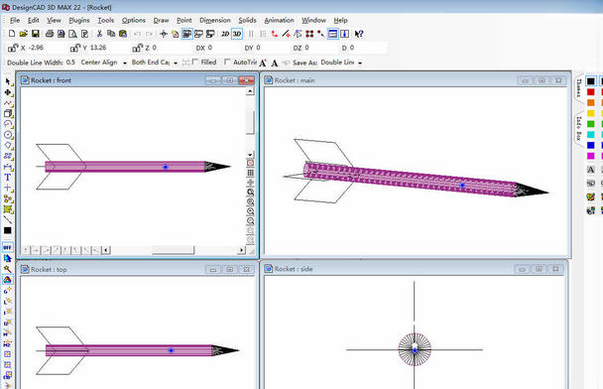603x389 pixels.
Task: Click the Rocket : main window title bar
Action: point(415,80)
